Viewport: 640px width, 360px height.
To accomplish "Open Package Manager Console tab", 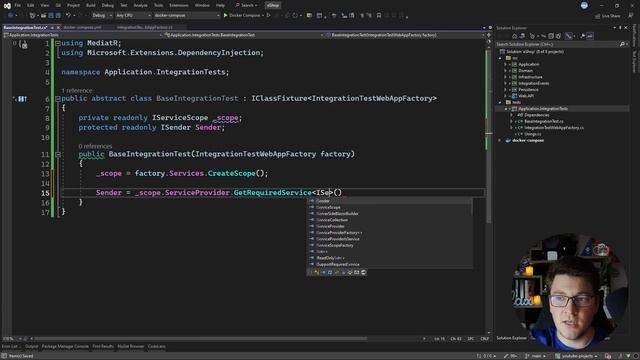I will (x=65, y=347).
